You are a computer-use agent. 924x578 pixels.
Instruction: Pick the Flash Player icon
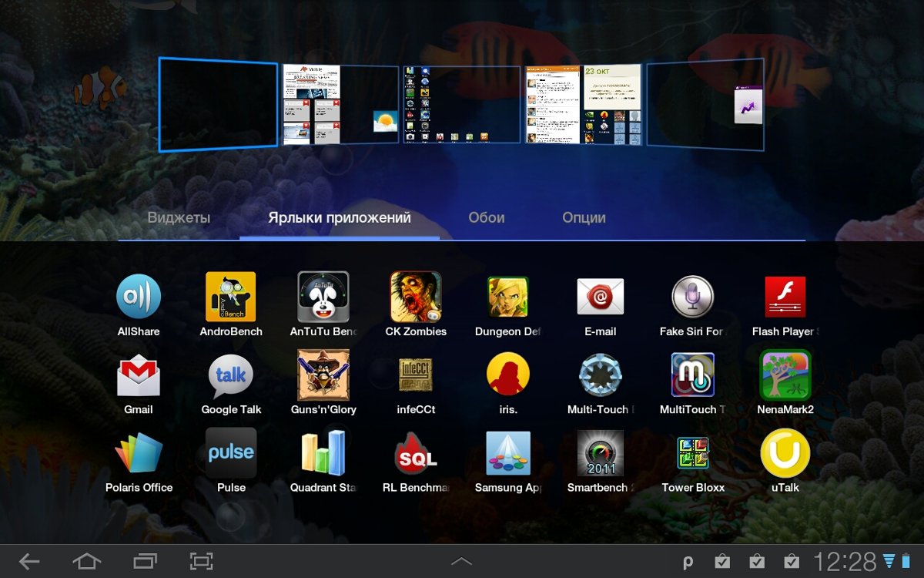(x=785, y=297)
